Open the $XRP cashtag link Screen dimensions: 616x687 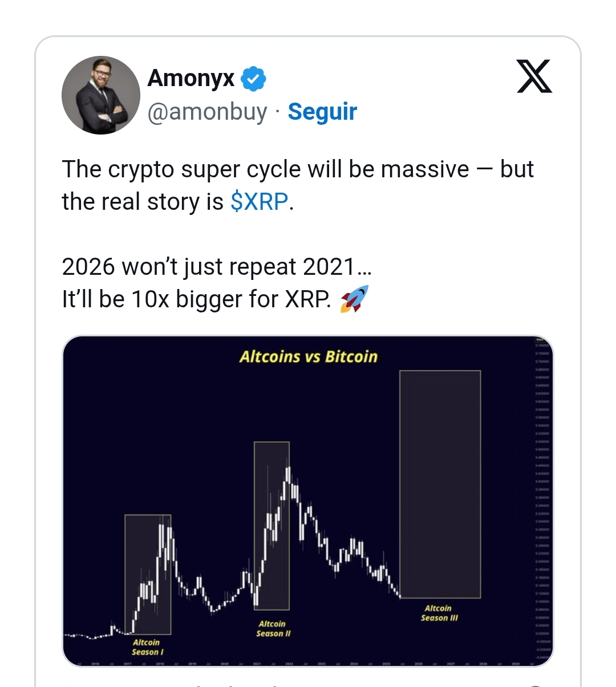click(260, 202)
